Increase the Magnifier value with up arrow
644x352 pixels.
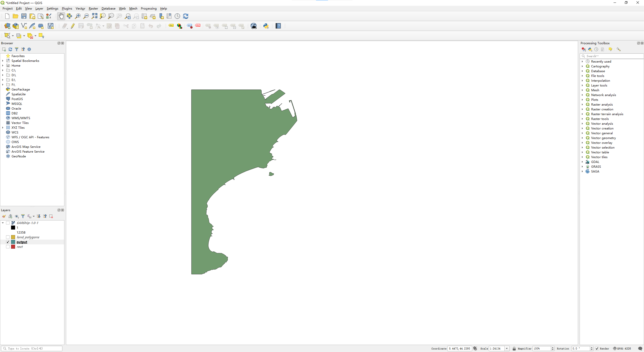[x=553, y=347]
